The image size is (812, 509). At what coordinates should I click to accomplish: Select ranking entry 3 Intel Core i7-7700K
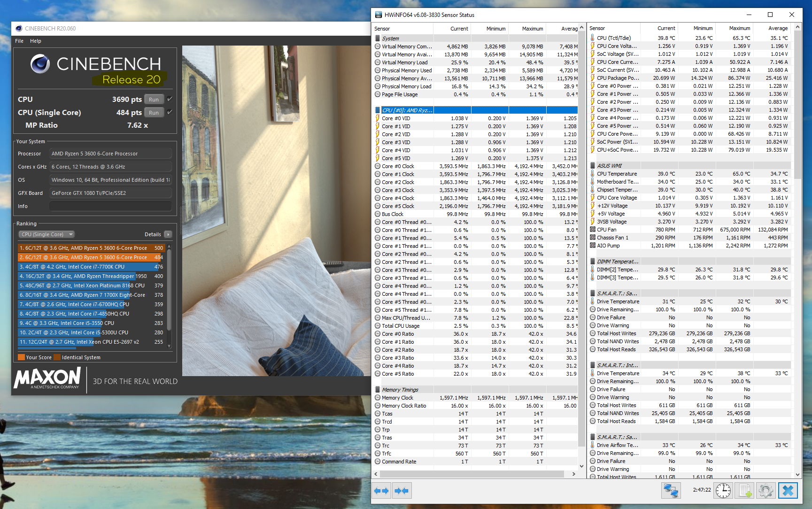pos(91,267)
